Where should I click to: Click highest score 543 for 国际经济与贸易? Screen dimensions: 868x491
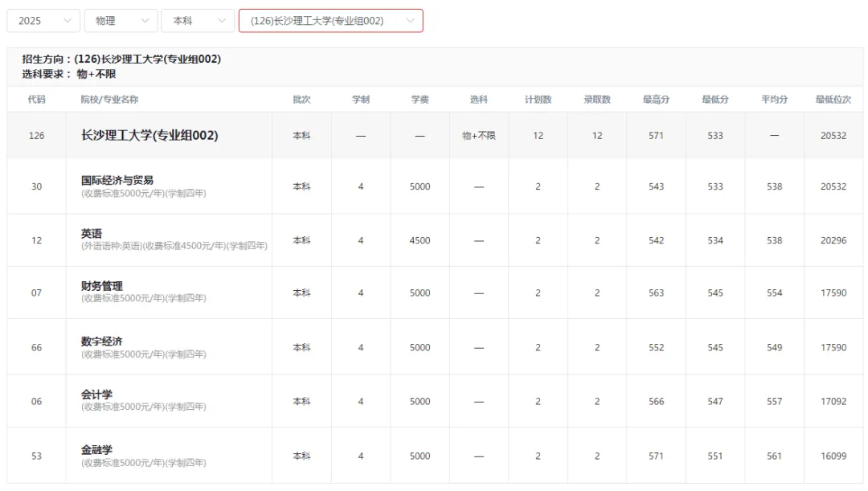pyautogui.click(x=656, y=186)
